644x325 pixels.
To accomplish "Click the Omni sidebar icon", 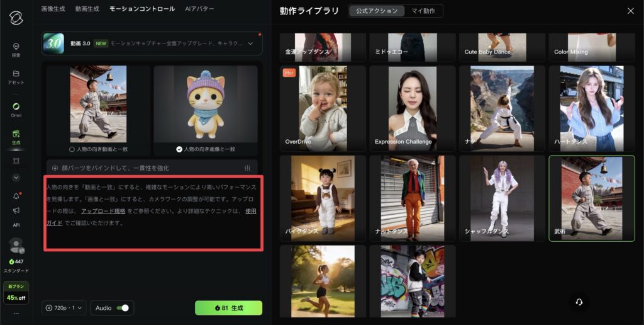I will pyautogui.click(x=16, y=106).
